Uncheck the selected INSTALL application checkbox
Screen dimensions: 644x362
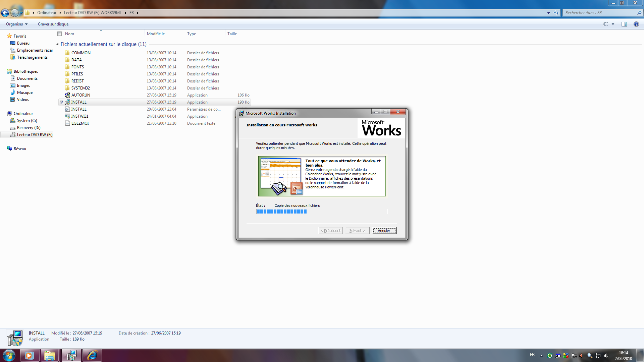tap(62, 102)
